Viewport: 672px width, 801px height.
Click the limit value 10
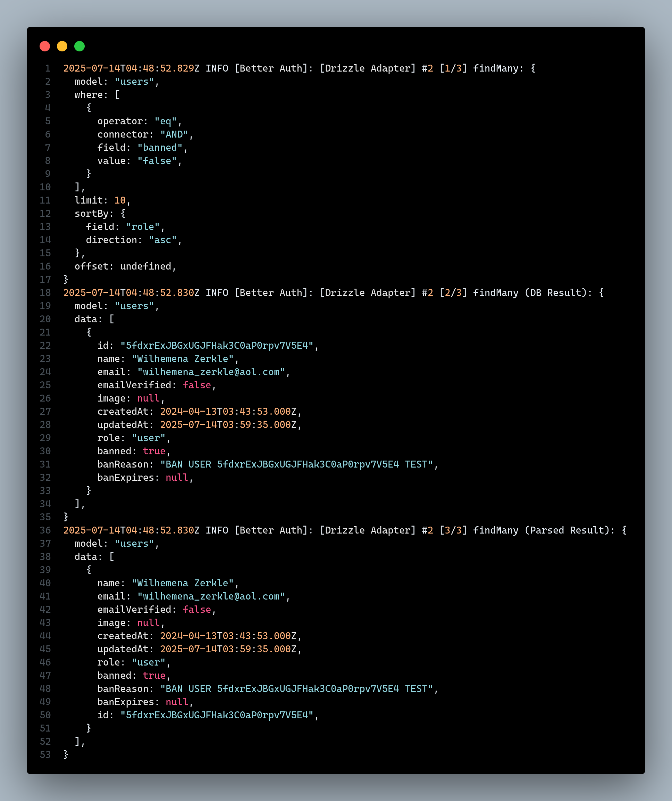tap(120, 200)
